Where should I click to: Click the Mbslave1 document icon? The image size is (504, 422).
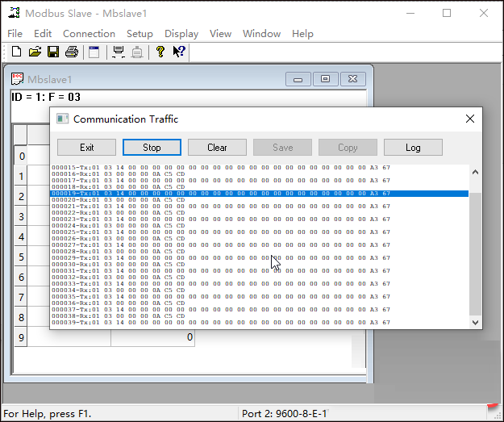tap(18, 79)
